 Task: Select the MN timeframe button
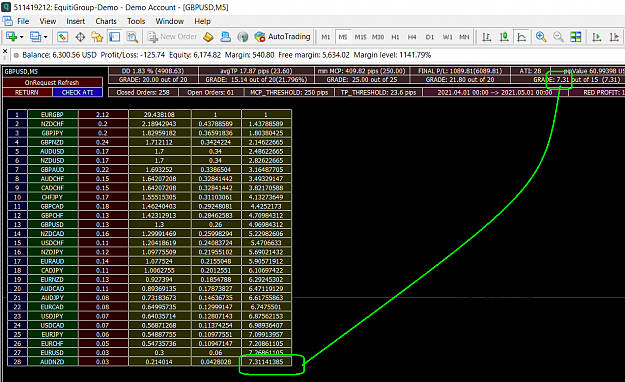(464, 37)
